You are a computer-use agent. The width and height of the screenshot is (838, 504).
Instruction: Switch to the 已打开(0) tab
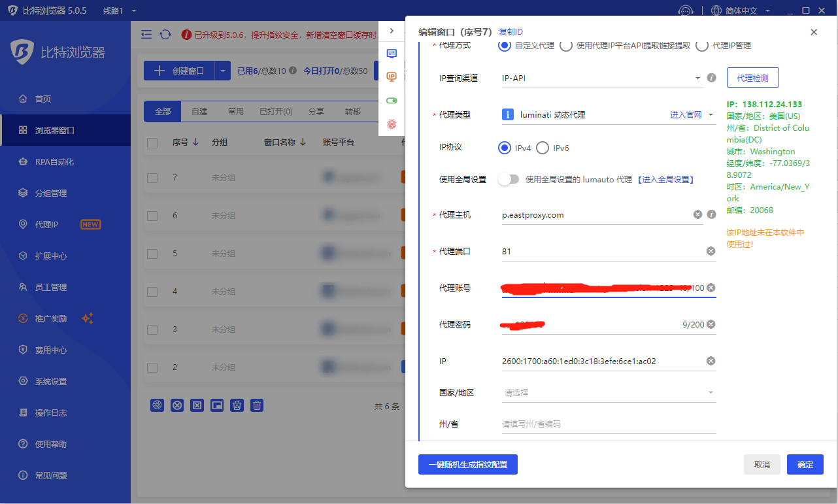(x=276, y=112)
